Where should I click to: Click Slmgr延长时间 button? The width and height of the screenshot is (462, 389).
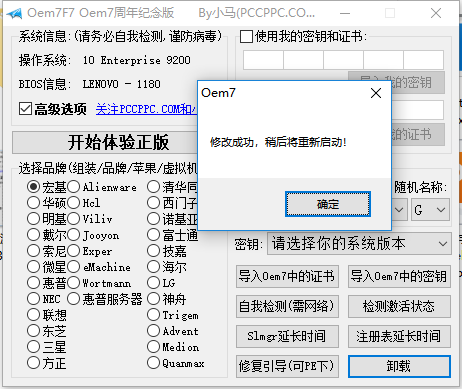[287, 336]
